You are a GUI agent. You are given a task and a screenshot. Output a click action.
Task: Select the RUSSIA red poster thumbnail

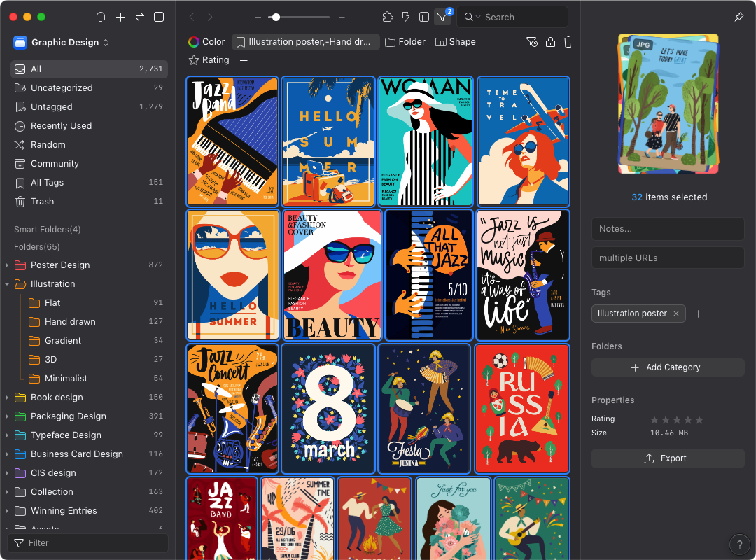(x=522, y=408)
